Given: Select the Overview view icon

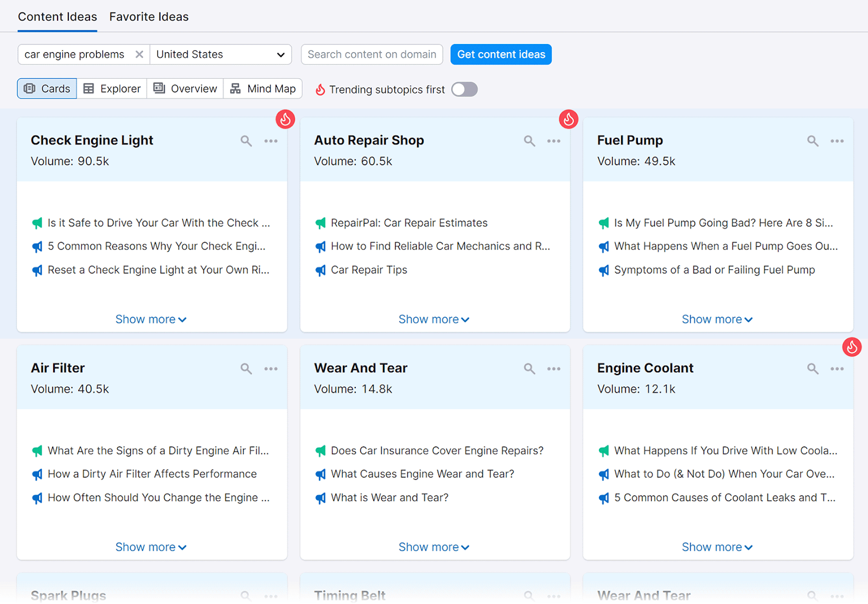Looking at the screenshot, I should (184, 88).
